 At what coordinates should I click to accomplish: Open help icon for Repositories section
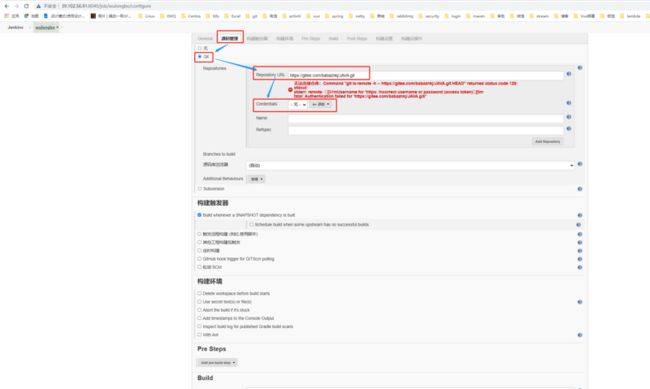click(580, 68)
